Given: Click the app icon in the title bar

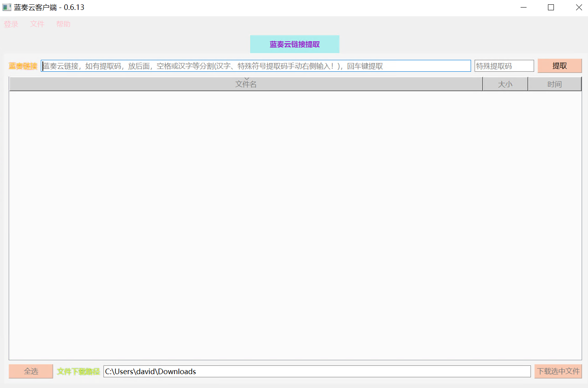Looking at the screenshot, I should point(7,7).
